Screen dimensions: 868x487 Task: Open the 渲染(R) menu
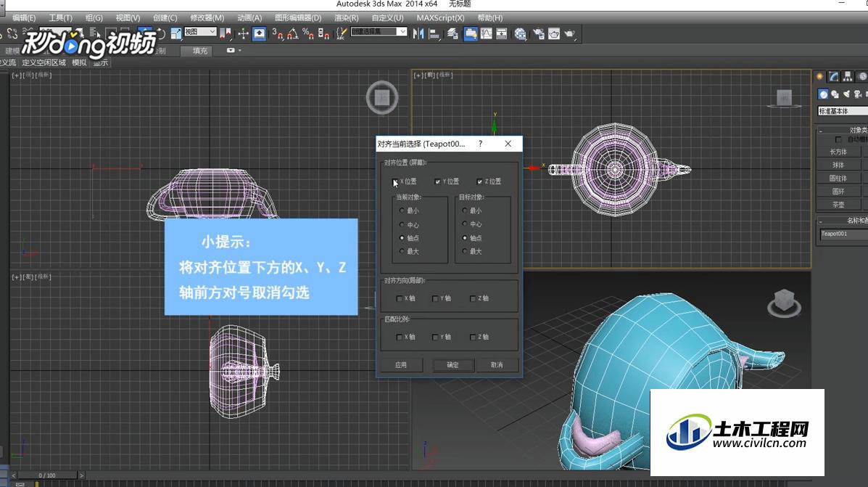point(346,17)
